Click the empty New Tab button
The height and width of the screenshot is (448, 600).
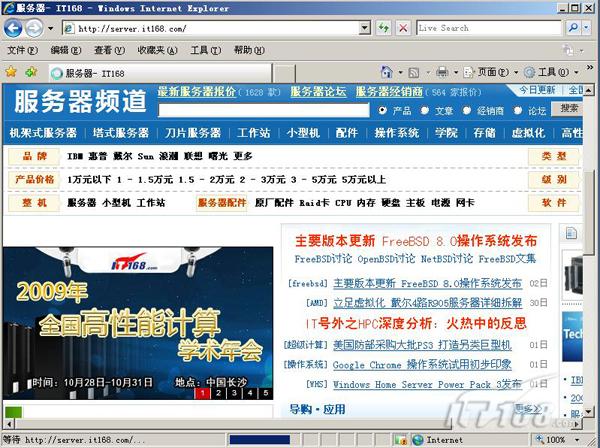(285, 73)
